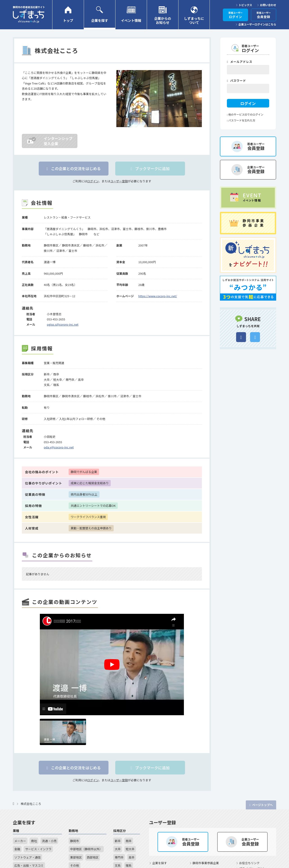Click the YouTube logo on video
The image size is (289, 868).
click(56, 709)
